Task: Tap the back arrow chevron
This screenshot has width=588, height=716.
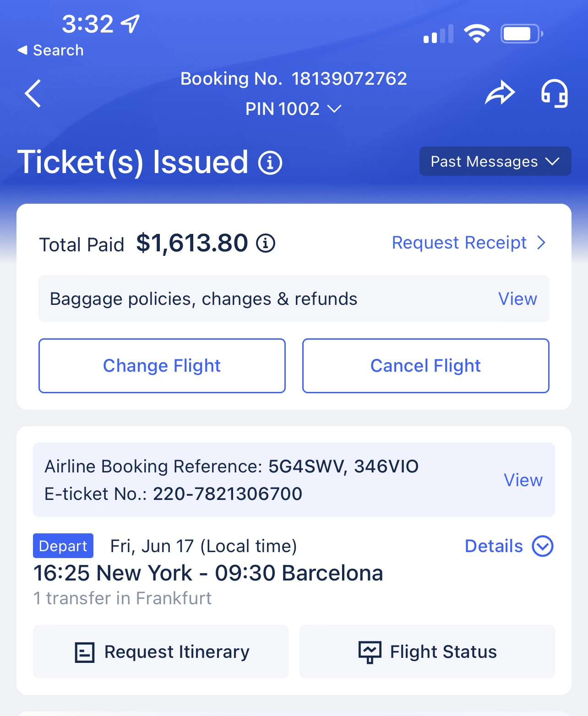Action: coord(33,92)
